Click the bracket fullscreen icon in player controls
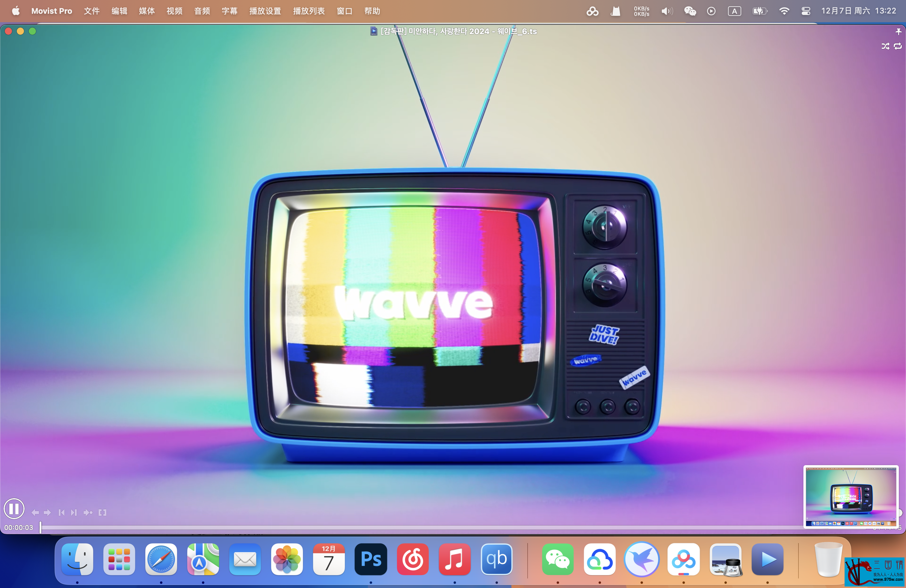 point(102,513)
